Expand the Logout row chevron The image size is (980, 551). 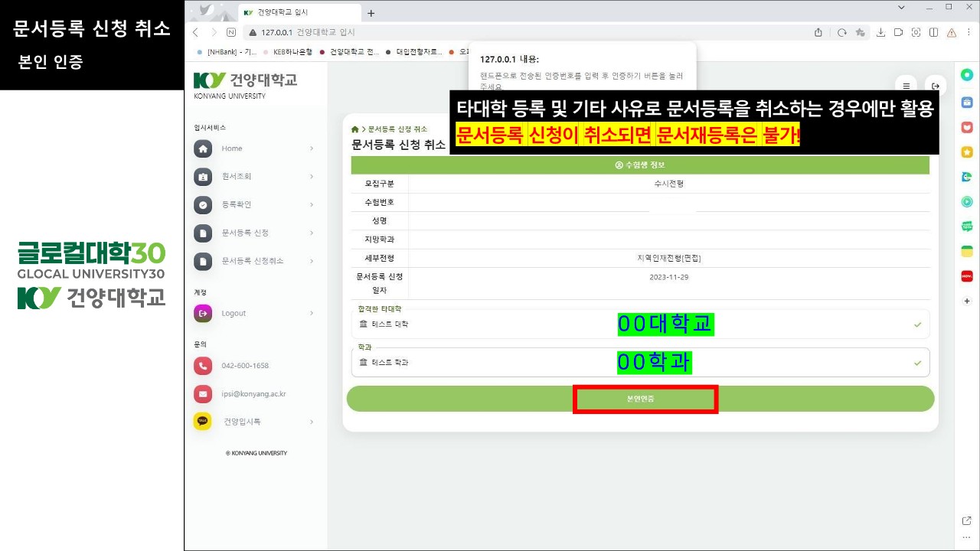[x=312, y=313]
